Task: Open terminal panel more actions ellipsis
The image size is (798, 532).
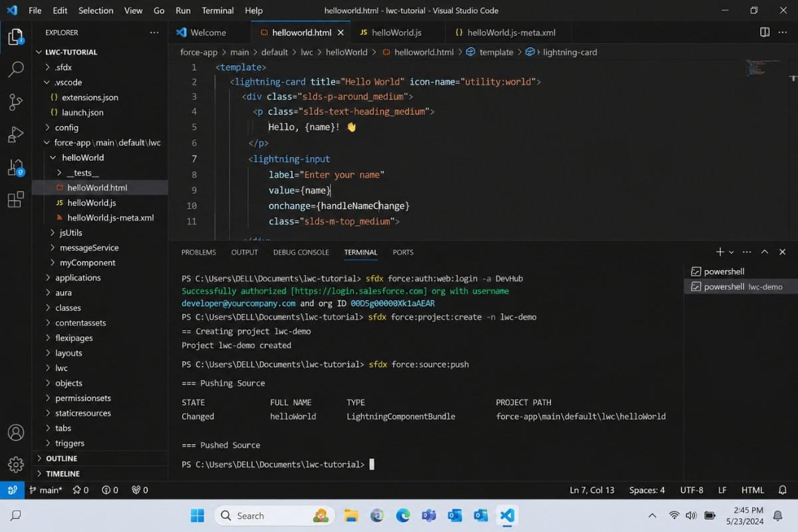Action: 747,252
